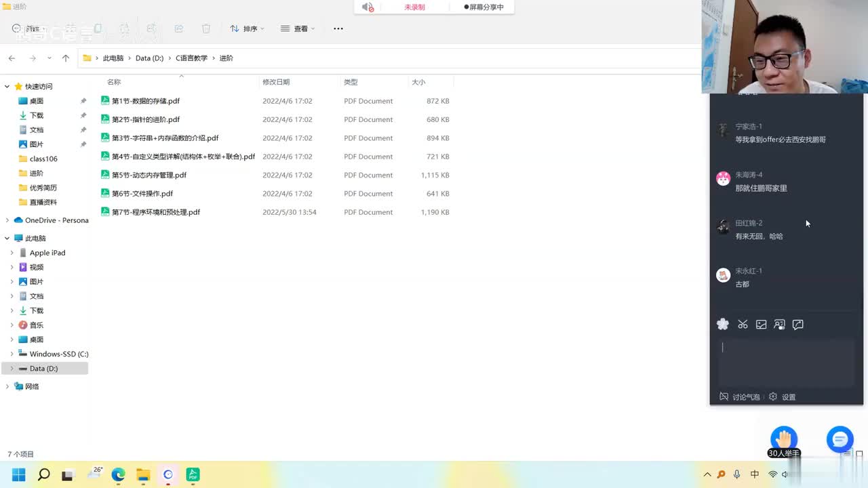Viewport: 868px width, 488px height.
Task: Expand the Data (D:) drive node
Action: coord(12,369)
